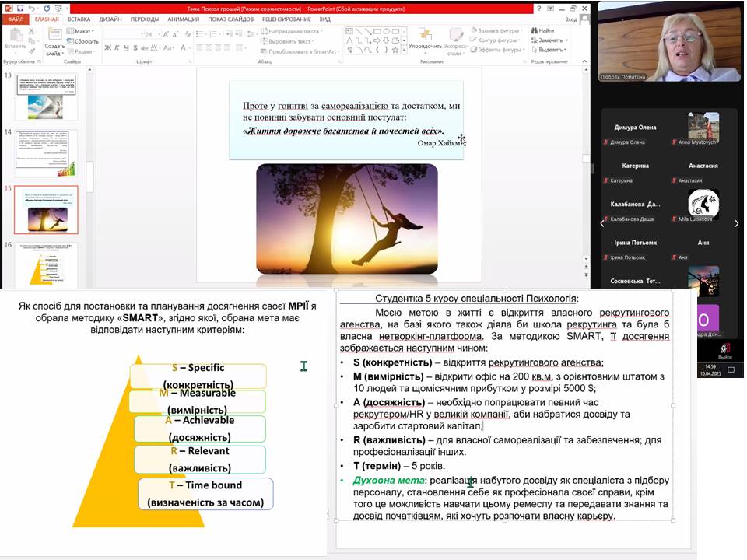Click the Paste (Вставить) clipboard icon
747x560 pixels.
14,37
